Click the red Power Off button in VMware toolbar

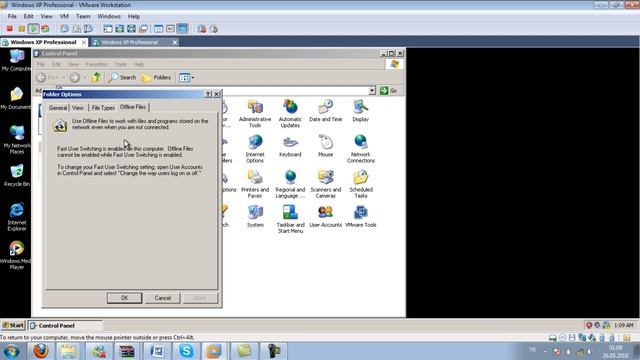click(9, 29)
